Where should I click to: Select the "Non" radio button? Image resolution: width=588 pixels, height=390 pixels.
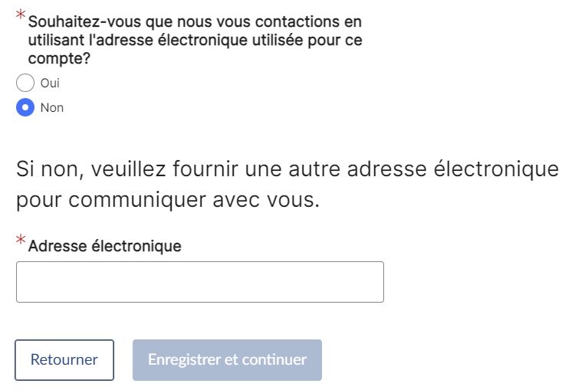(25, 107)
